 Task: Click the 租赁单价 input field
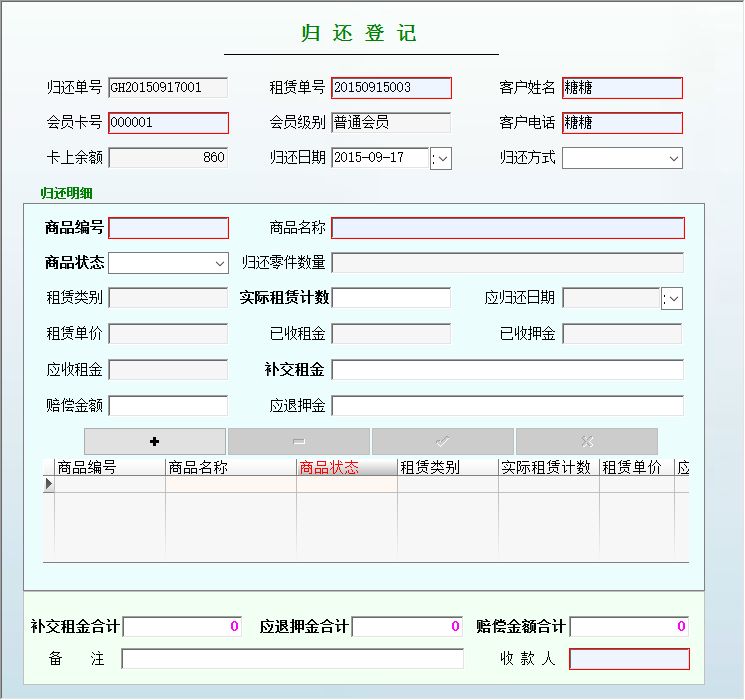pos(168,334)
